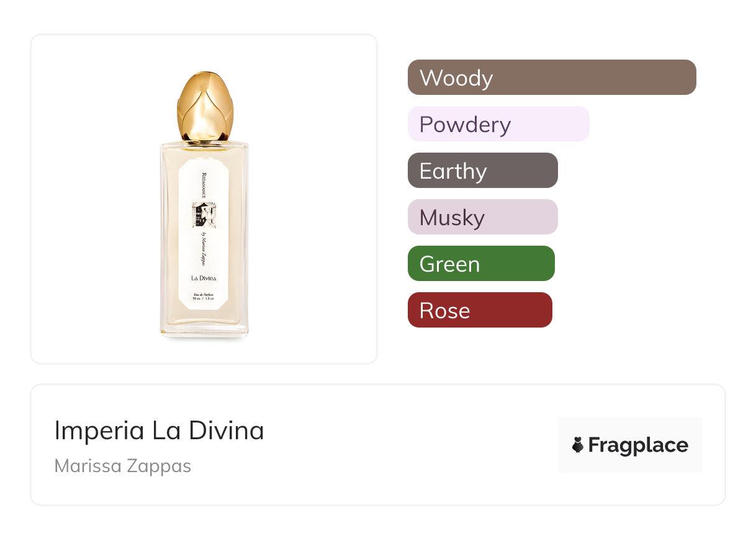Click the Imperia La Divina title

click(x=159, y=431)
